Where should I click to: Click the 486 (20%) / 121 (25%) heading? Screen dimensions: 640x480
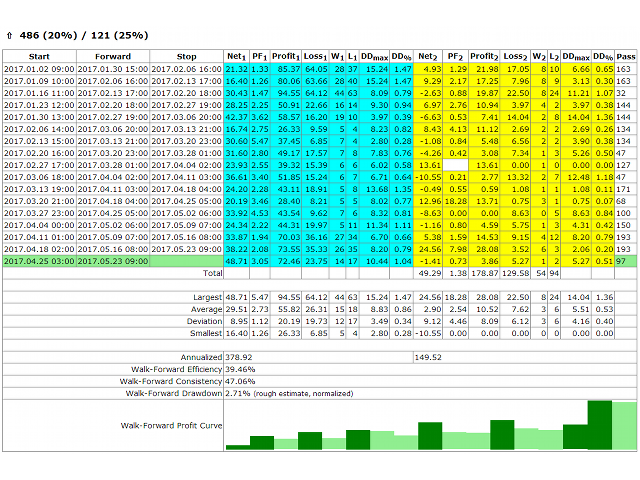pos(84,36)
